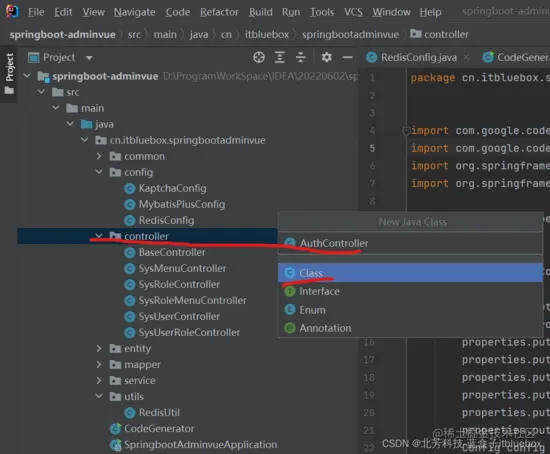550x454 pixels.
Task: Click Collapse All icon in Project panel
Action: coord(301,57)
